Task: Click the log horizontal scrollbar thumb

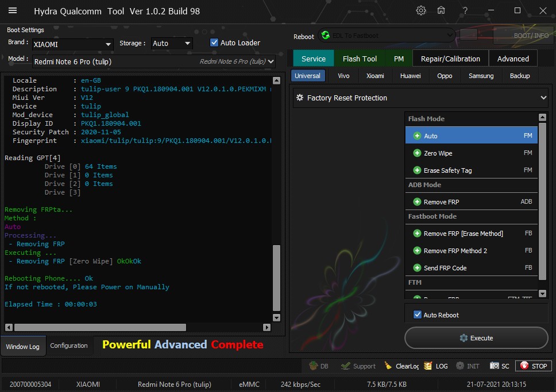Action: 100,328
